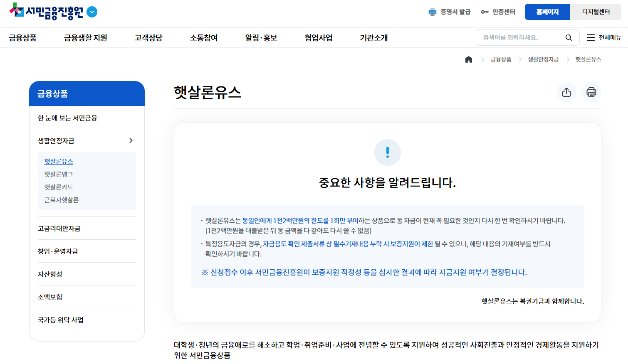Click the printer icon for 증명서 발급
Screen dimensions: 628x364
click(x=433, y=12)
